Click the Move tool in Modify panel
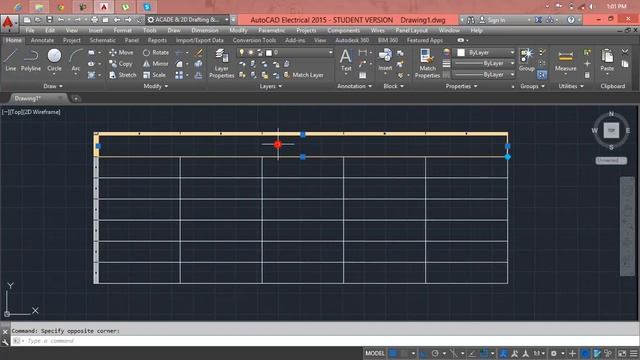The height and width of the screenshot is (360, 640). tap(121, 52)
